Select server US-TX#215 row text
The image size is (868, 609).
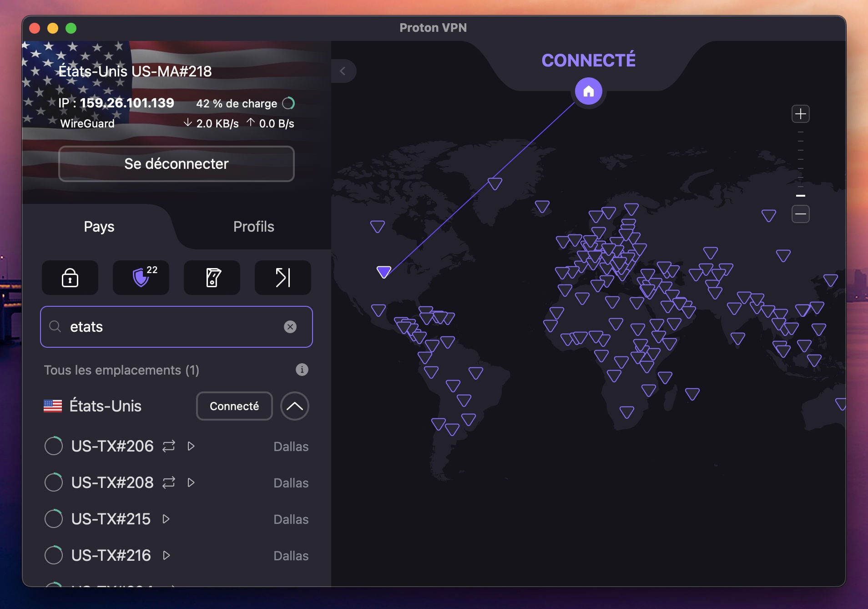111,519
